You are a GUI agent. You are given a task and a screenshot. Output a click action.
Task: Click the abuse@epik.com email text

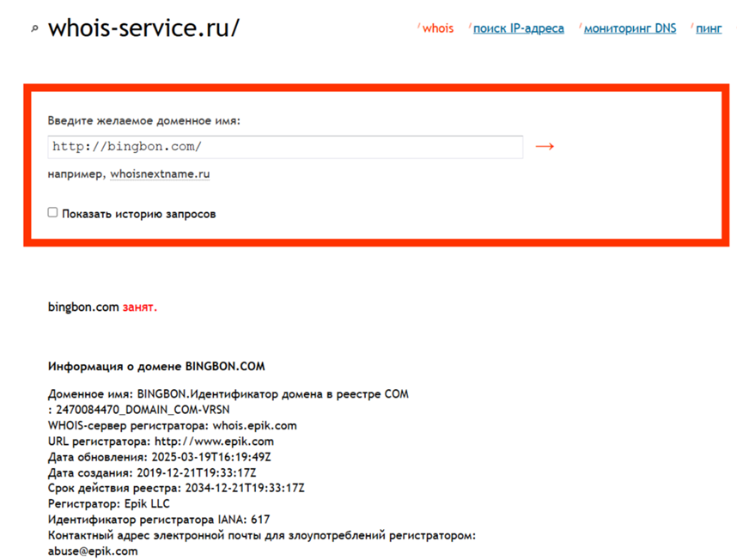tap(93, 551)
